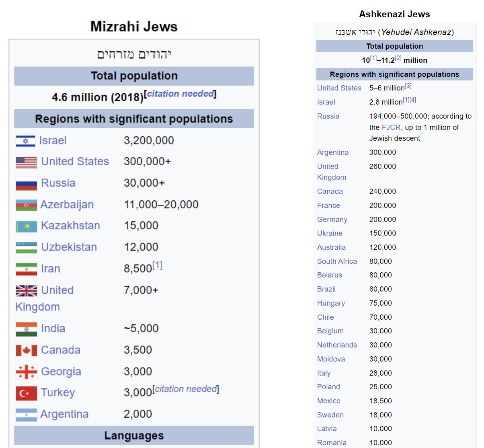Viewport: 484px width, 448px height.
Task: Select the 3,200,000 value for Israel
Action: [149, 140]
